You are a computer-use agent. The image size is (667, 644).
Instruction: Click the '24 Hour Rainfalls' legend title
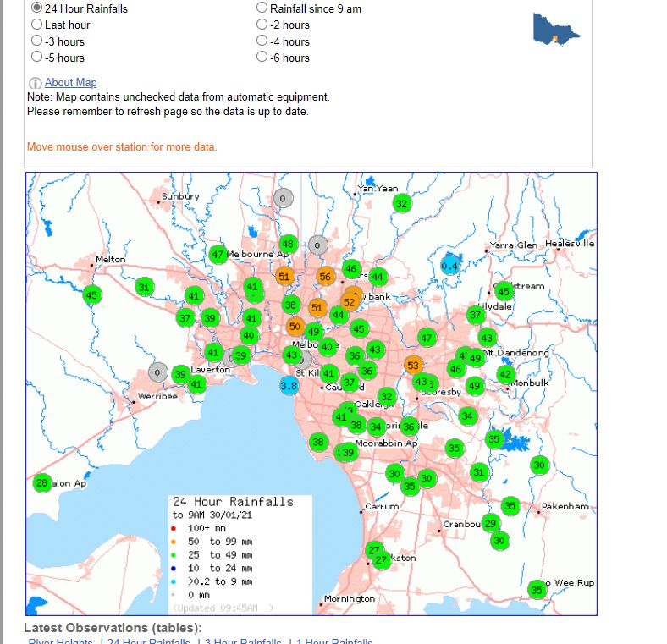[x=233, y=502]
